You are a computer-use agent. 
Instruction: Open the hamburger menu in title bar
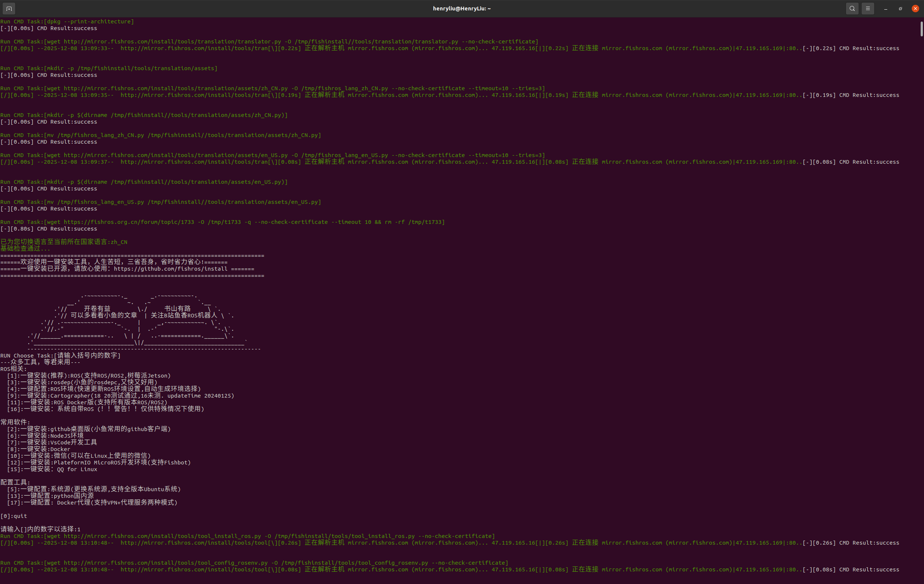[x=868, y=9]
